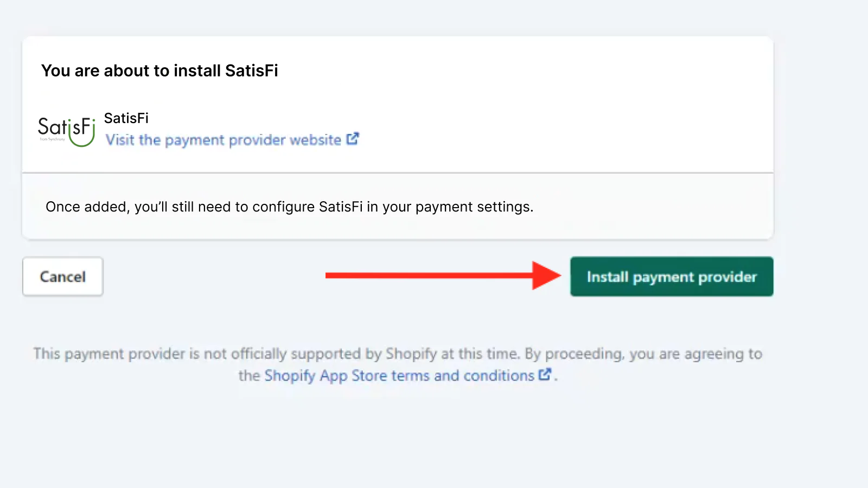This screenshot has height=488, width=868.
Task: Click the 'You are about to install SatisFi' heading
Action: tap(159, 70)
